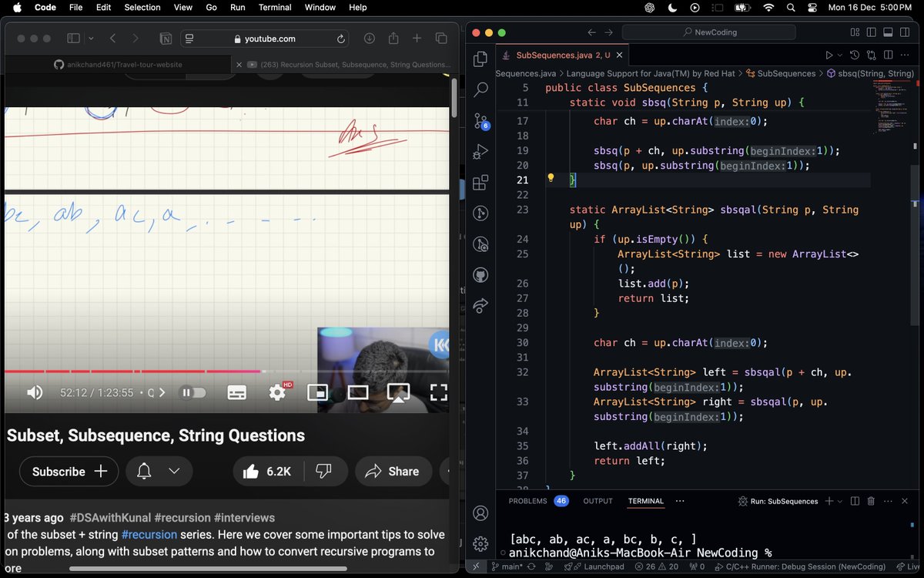Open the timeline history icon in editor toolbar

coord(855,55)
